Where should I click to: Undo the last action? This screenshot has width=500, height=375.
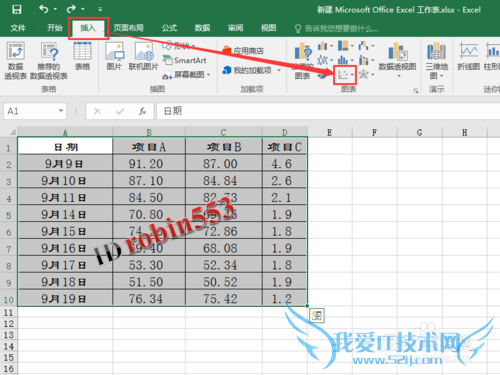coord(44,9)
